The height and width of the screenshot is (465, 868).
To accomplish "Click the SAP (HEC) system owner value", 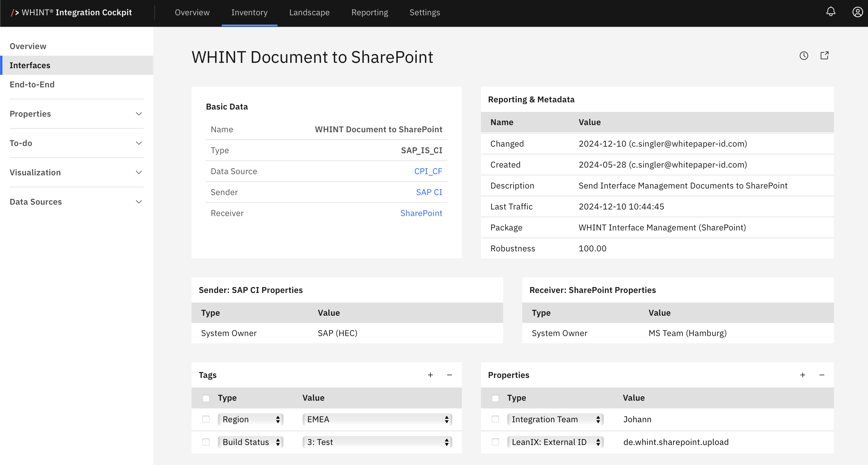I will point(338,333).
